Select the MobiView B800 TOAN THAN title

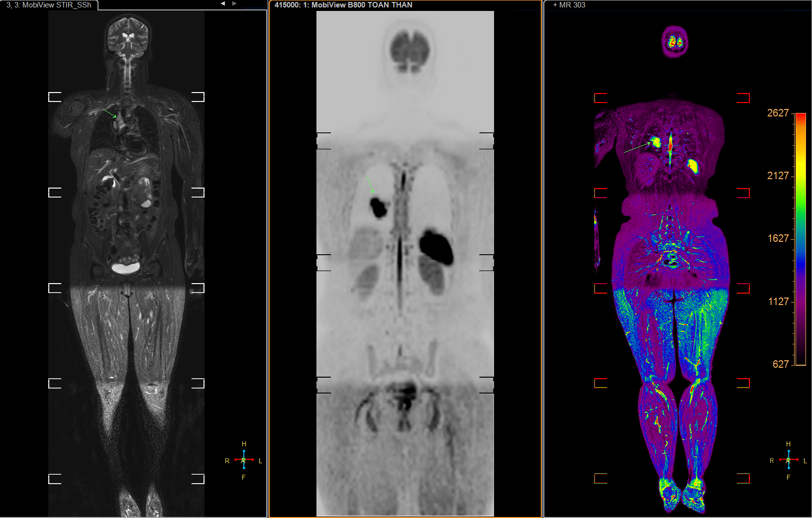(343, 5)
